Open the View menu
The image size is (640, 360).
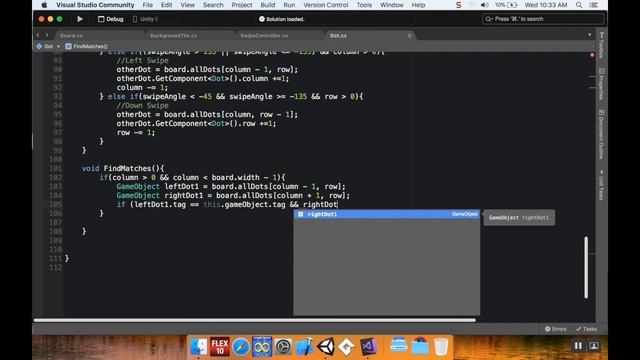[187, 5]
